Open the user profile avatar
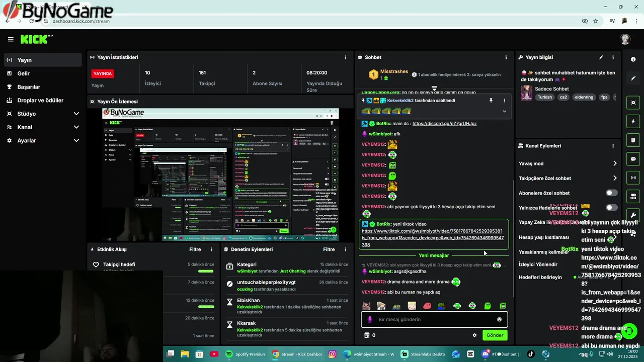The height and width of the screenshot is (362, 644). point(625,39)
